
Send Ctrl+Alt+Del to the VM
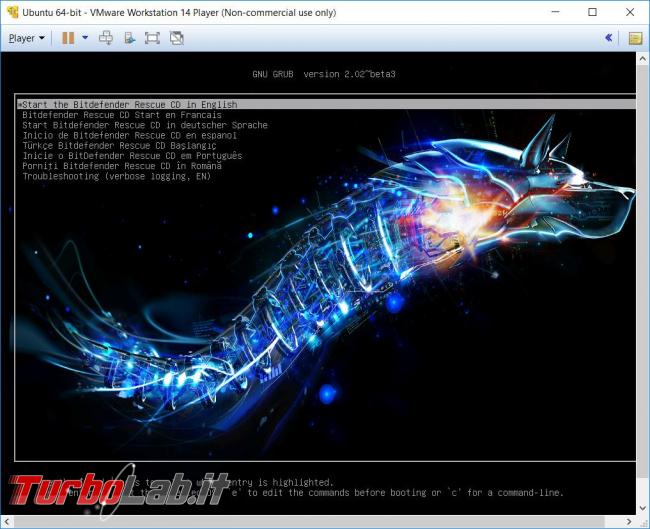tap(106, 38)
